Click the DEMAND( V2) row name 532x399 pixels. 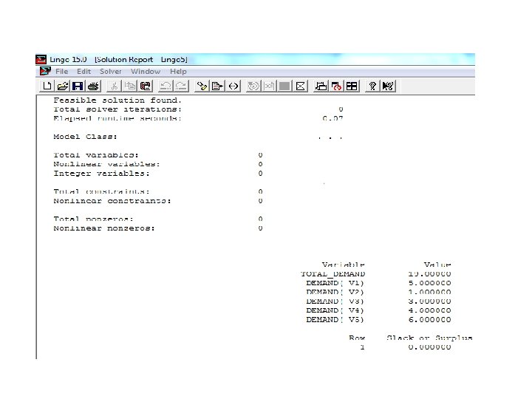[x=335, y=292]
